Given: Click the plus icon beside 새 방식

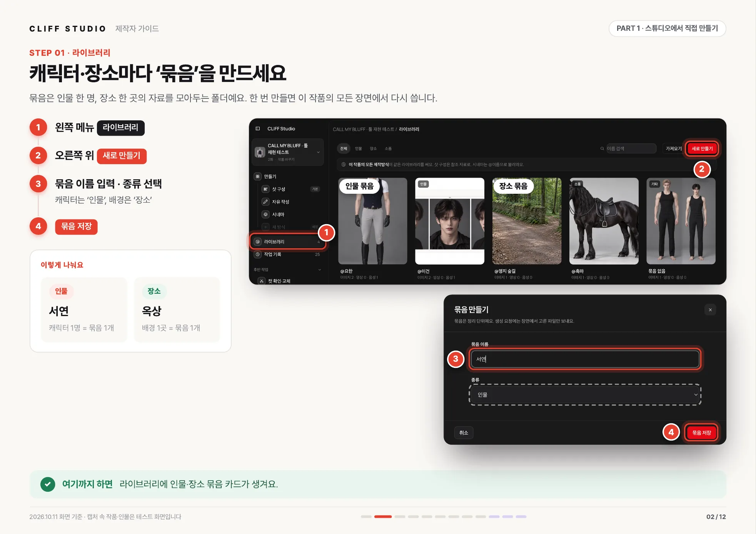Looking at the screenshot, I should (265, 227).
